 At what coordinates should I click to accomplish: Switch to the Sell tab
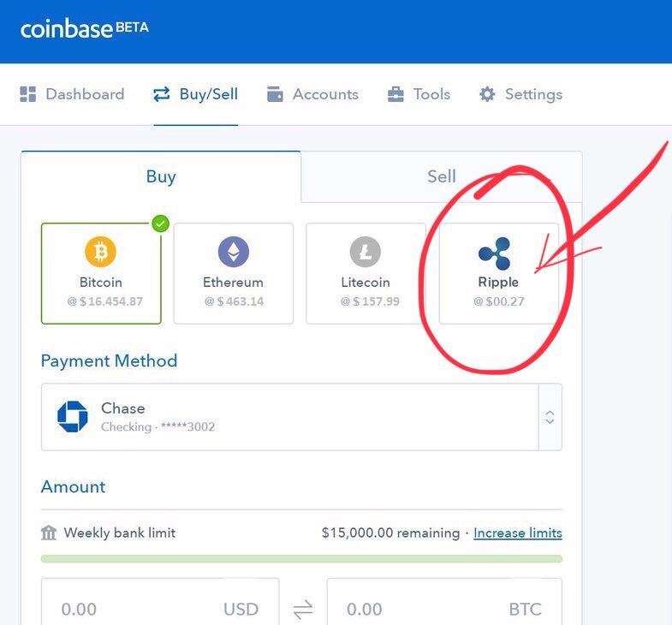click(x=442, y=176)
